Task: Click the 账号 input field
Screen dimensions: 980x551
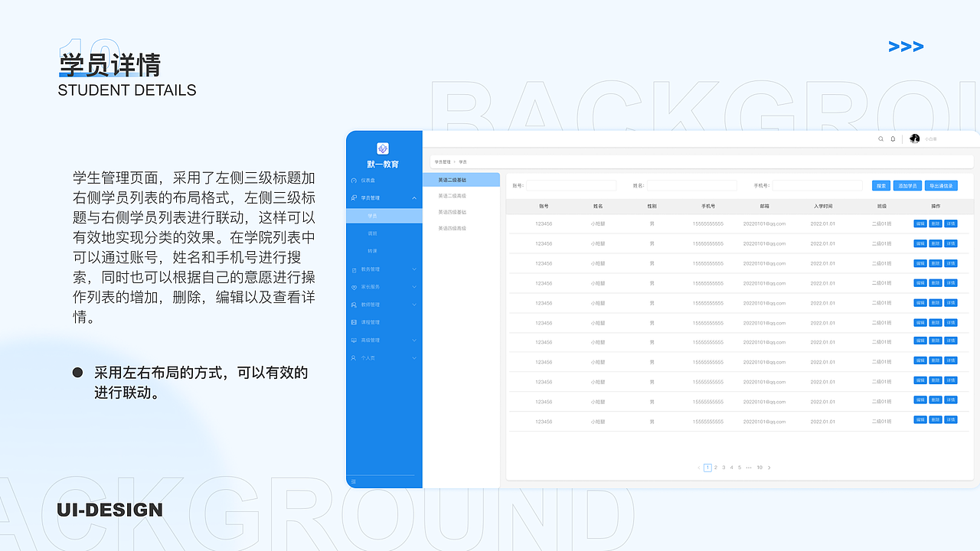Action: click(x=570, y=185)
